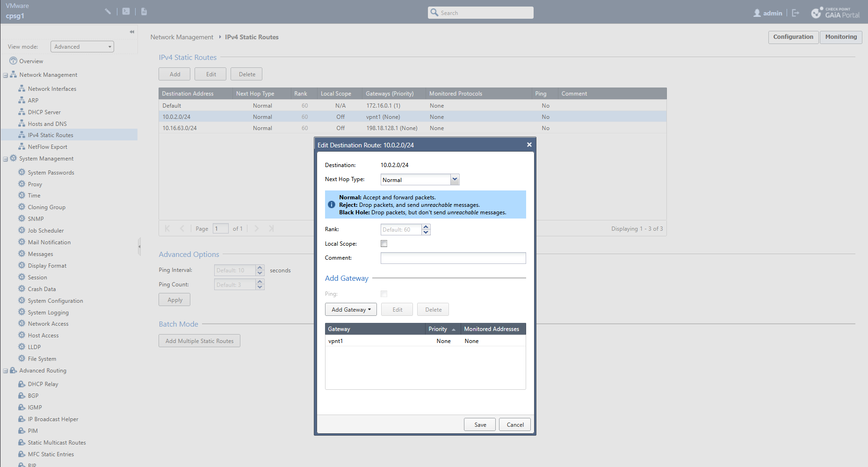This screenshot has height=467, width=868.
Task: Click the logout icon next to admin
Action: click(796, 13)
